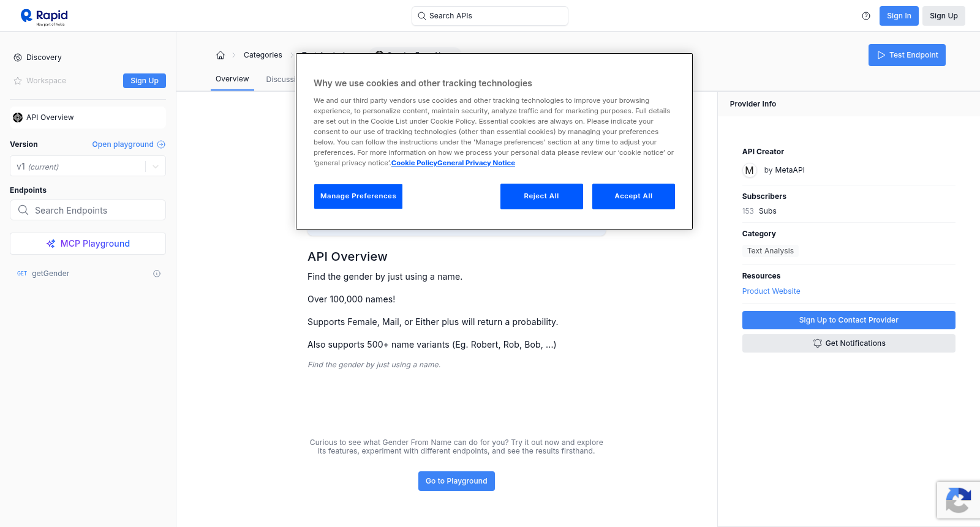Click the Discovery compass icon
Screen dimensions: 980x527
pyautogui.click(x=18, y=58)
